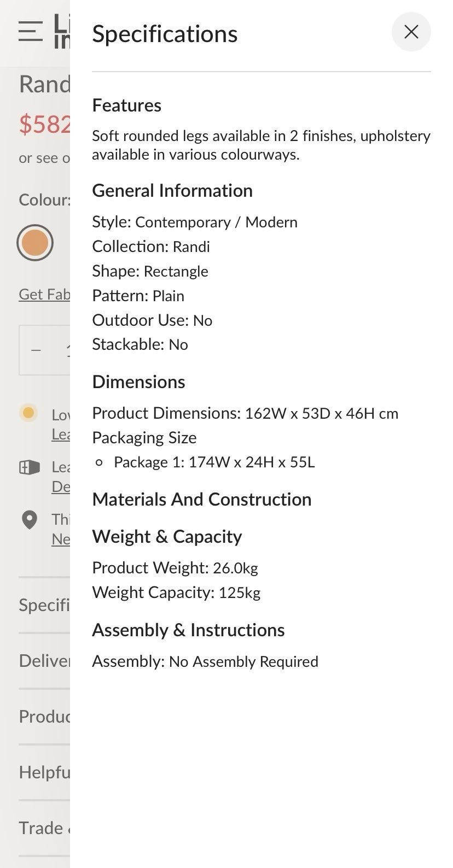Expand the Trade accordion row
453x868 pixels.
click(x=44, y=828)
